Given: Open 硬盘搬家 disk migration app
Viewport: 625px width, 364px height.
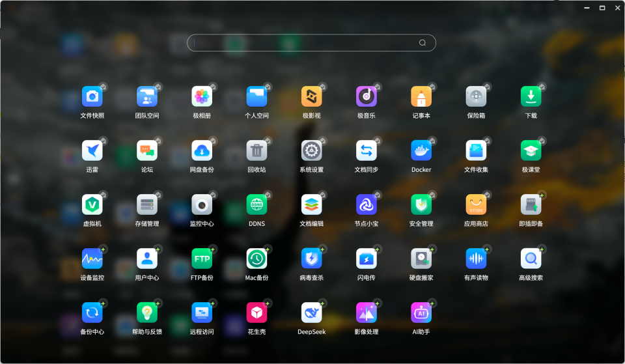Looking at the screenshot, I should pyautogui.click(x=421, y=259).
